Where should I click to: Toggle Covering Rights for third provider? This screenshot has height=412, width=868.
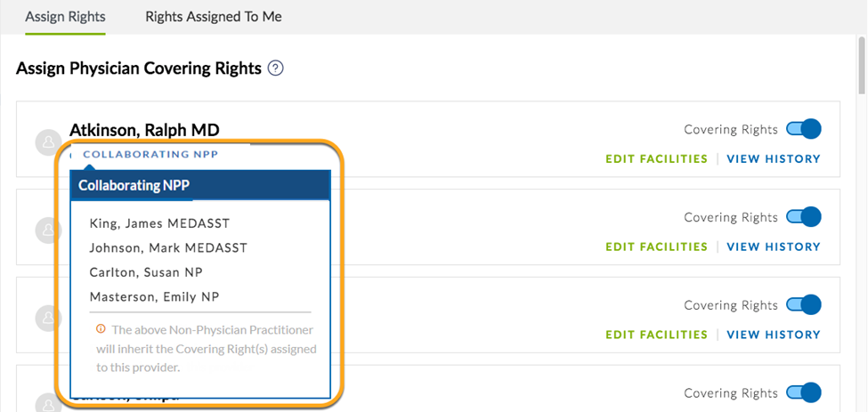coord(804,304)
